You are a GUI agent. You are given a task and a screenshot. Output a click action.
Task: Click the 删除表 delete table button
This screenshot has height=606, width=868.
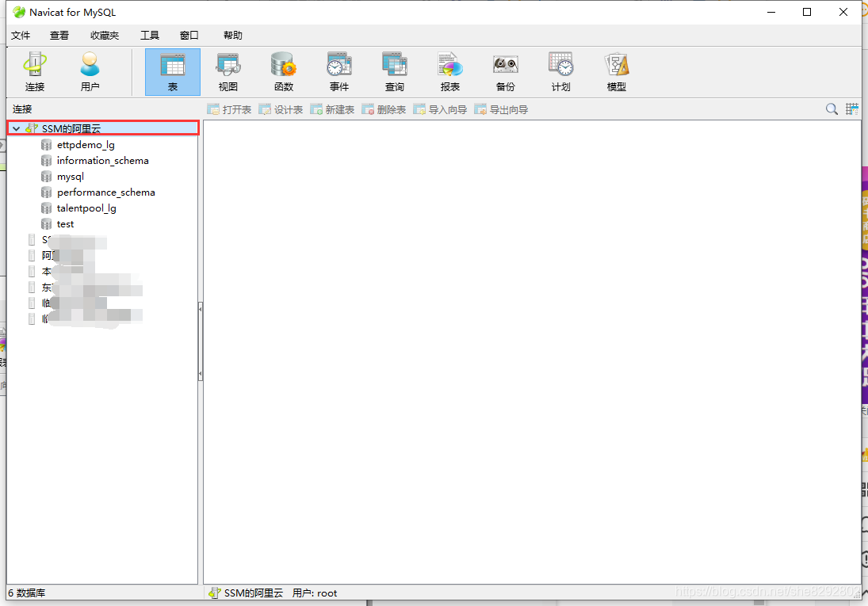click(384, 109)
